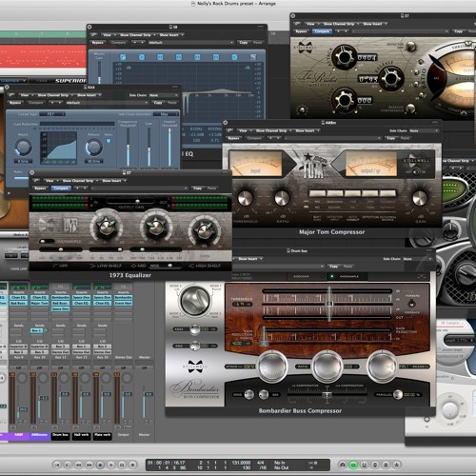Open the View menu in the Major Tom window
The width and height of the screenshot is (476, 476).
pyautogui.click(x=245, y=130)
